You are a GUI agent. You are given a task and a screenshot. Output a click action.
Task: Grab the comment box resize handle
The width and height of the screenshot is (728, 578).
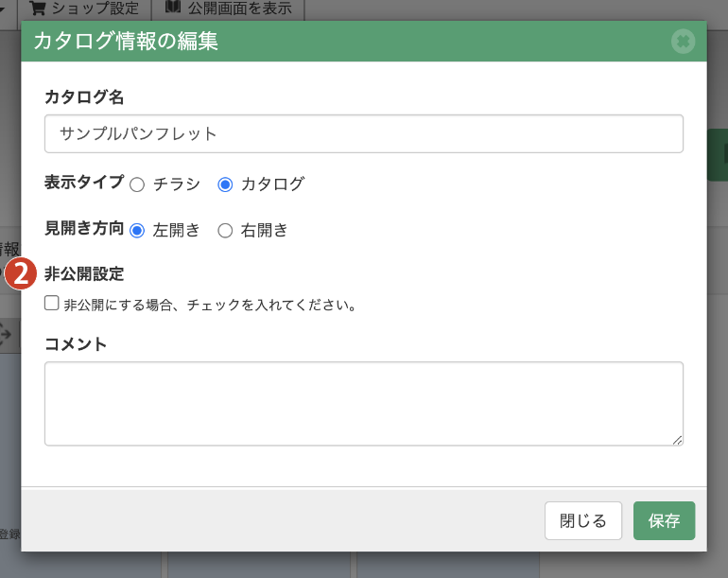click(677, 439)
